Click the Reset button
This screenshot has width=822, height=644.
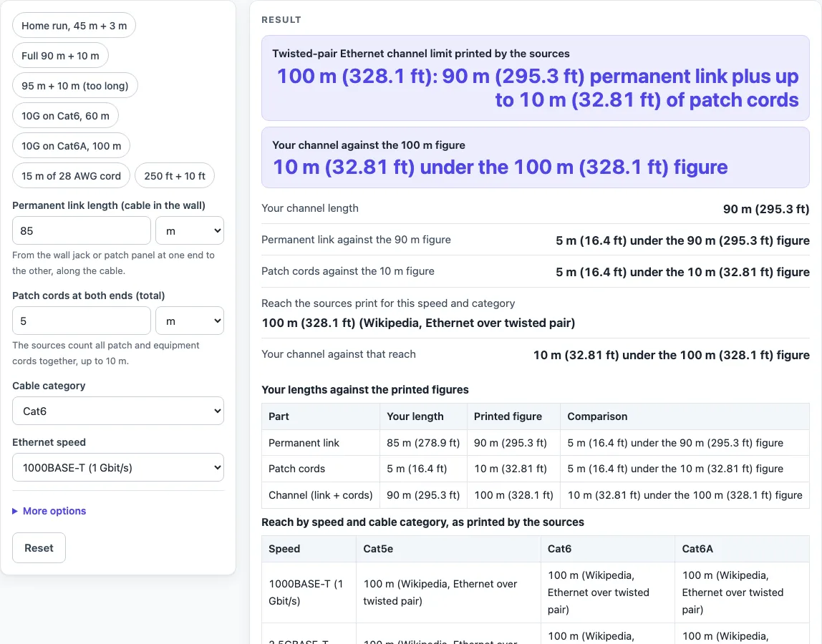click(39, 547)
